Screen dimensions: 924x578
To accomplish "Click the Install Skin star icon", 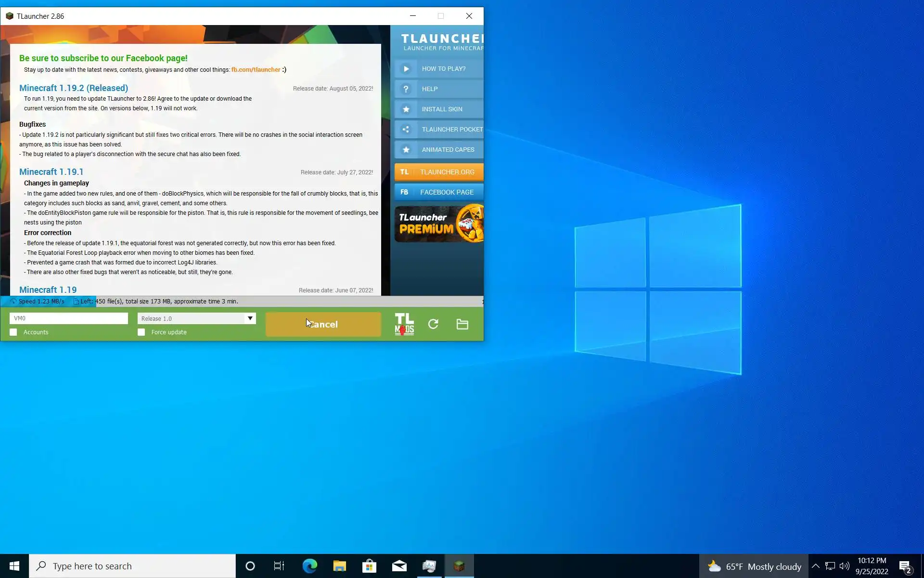I will coord(406,109).
